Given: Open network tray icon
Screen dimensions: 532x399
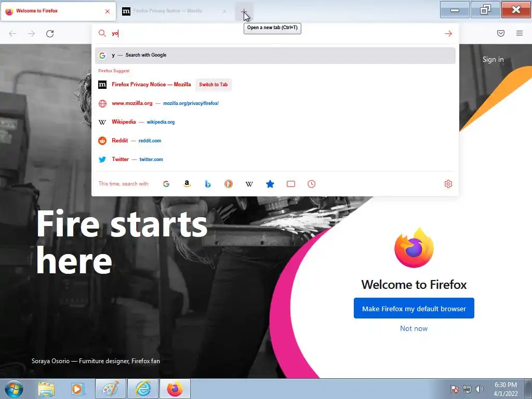Looking at the screenshot, I should 467,389.
